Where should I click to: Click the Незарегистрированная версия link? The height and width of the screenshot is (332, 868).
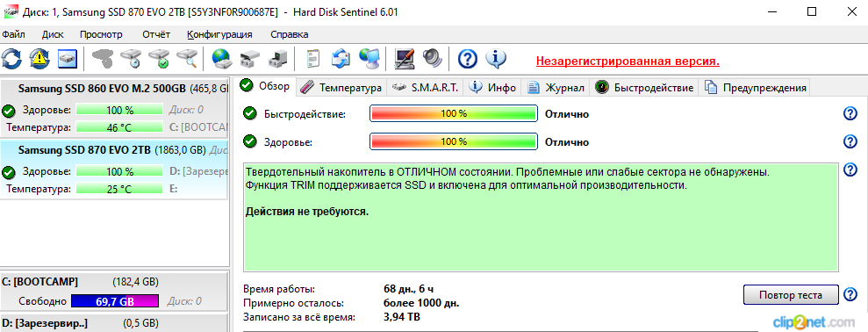point(628,61)
